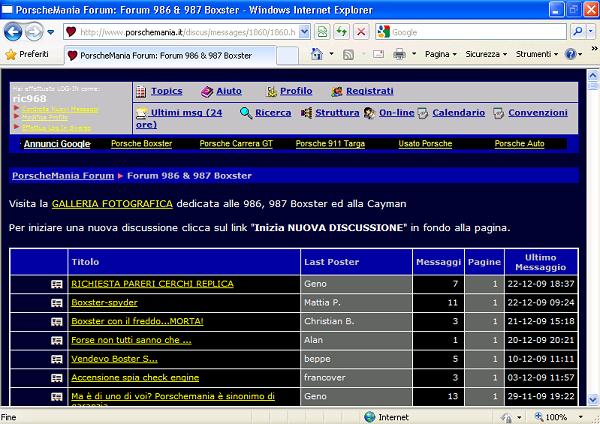600x424 pixels.
Task: Open the Boxster-spyder thread
Action: [x=104, y=303]
